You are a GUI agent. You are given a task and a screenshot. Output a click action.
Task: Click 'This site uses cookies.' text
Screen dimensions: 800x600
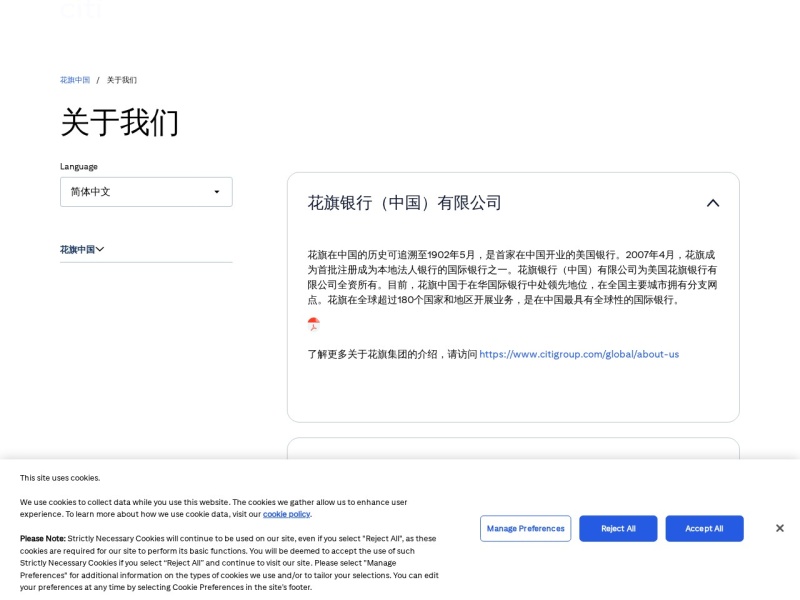tap(60, 478)
